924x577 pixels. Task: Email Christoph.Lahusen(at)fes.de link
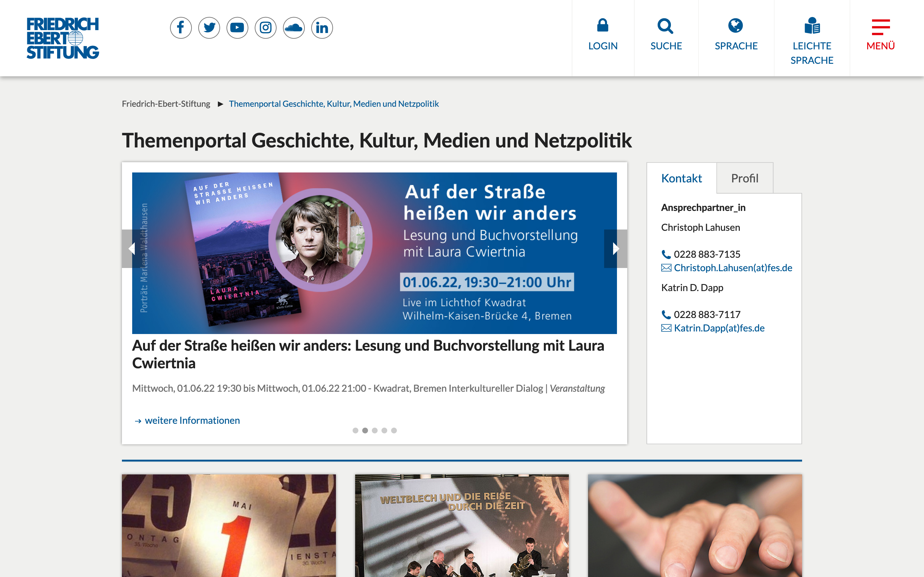tap(733, 268)
